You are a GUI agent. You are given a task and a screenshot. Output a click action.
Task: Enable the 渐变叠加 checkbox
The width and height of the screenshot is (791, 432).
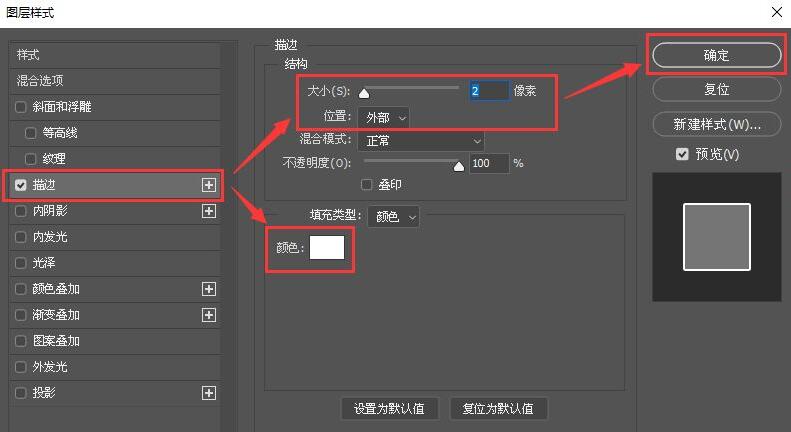pyautogui.click(x=21, y=315)
